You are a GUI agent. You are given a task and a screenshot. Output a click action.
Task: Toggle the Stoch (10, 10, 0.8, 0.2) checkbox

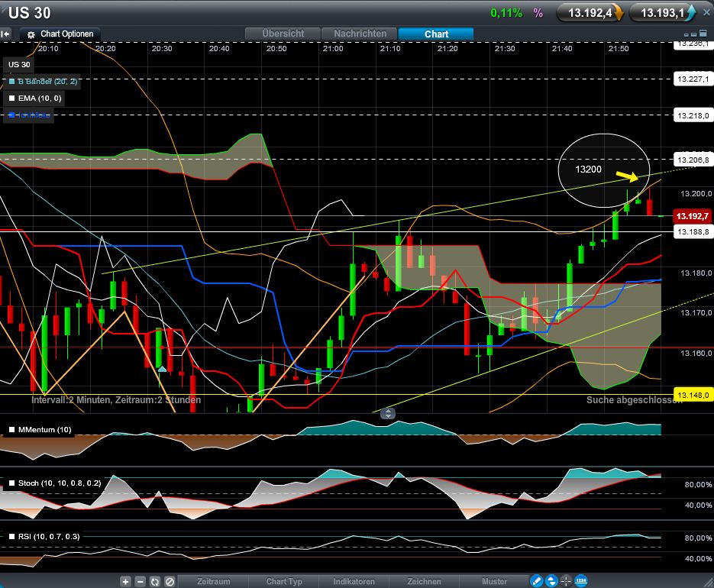12,483
